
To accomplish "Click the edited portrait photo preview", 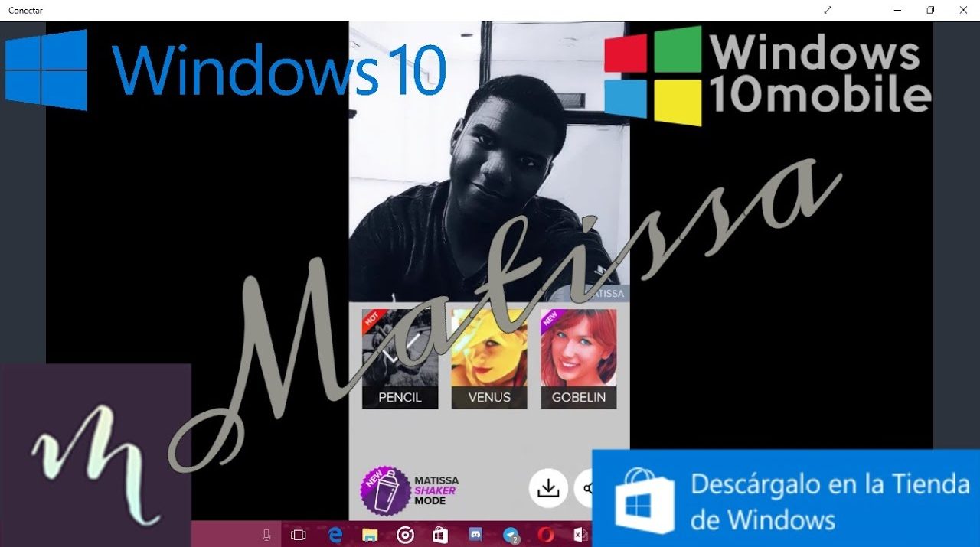I will tap(488, 161).
